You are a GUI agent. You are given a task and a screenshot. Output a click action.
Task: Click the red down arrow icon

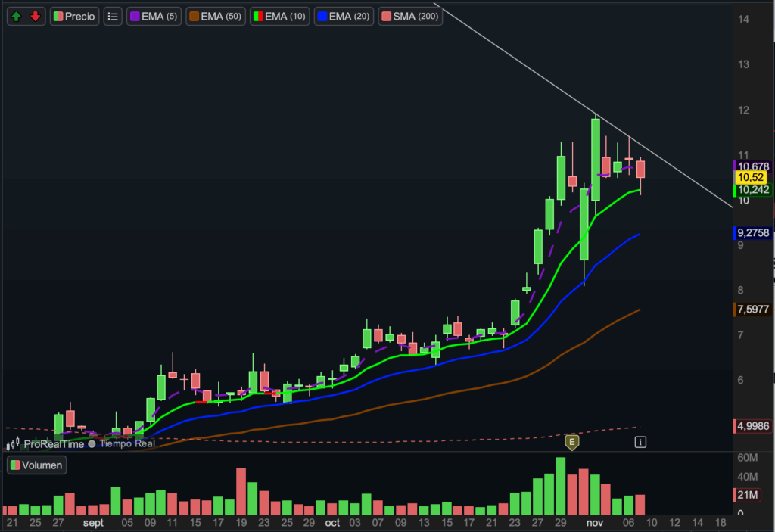[35, 16]
